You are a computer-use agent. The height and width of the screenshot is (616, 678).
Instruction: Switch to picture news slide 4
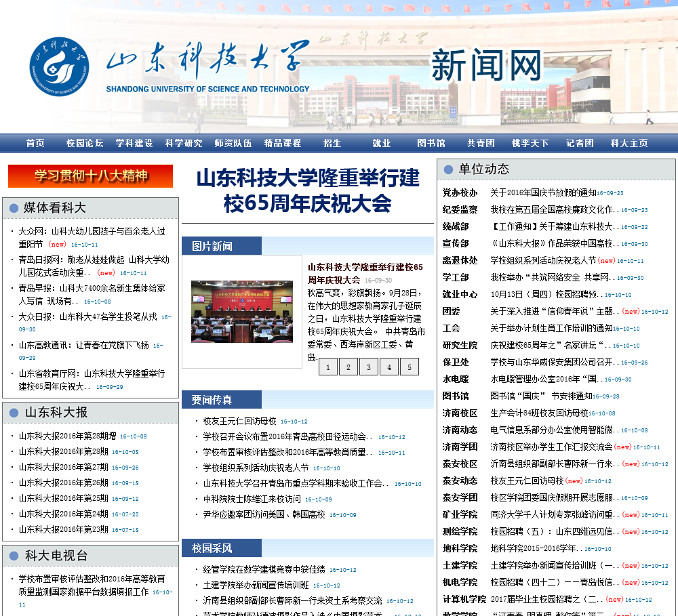click(x=389, y=367)
